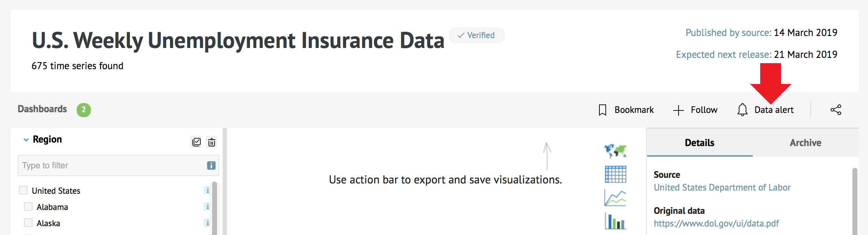Select the table view icon
The image size is (868, 235).
click(x=615, y=174)
